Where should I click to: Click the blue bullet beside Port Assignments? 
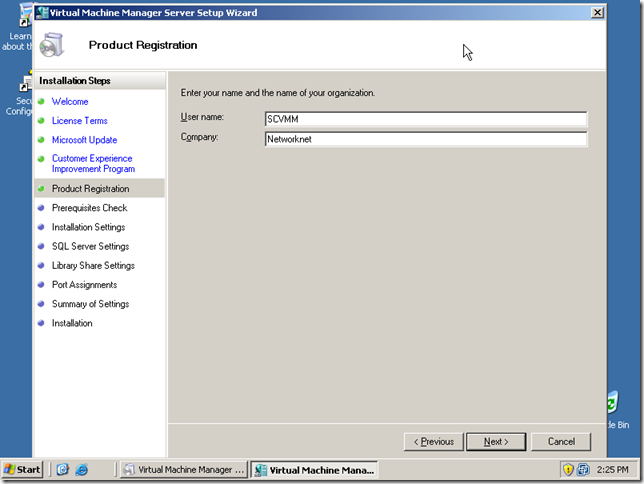click(41, 284)
